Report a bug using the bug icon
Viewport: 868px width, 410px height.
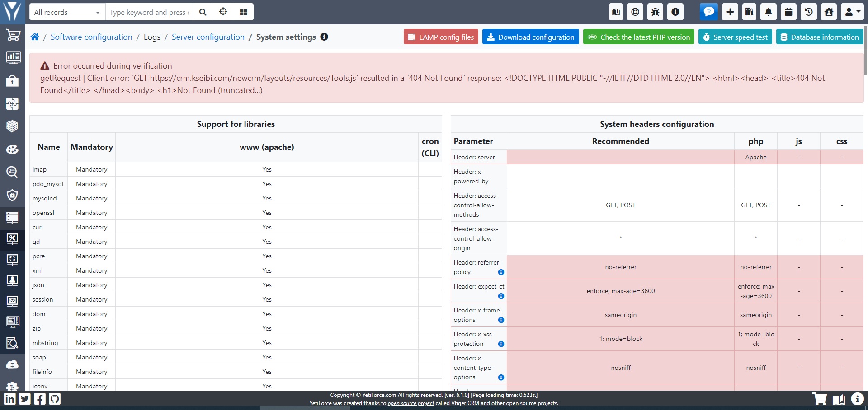(x=655, y=12)
